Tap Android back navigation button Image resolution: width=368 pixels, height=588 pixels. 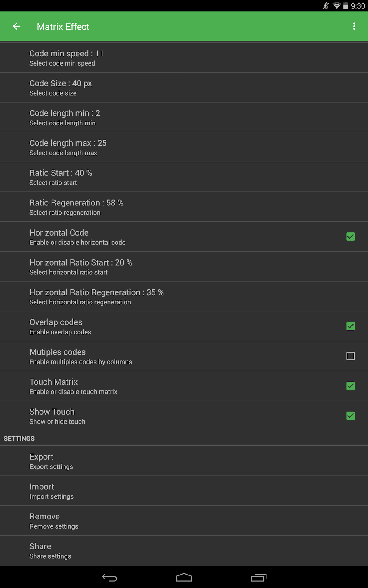[x=109, y=578]
